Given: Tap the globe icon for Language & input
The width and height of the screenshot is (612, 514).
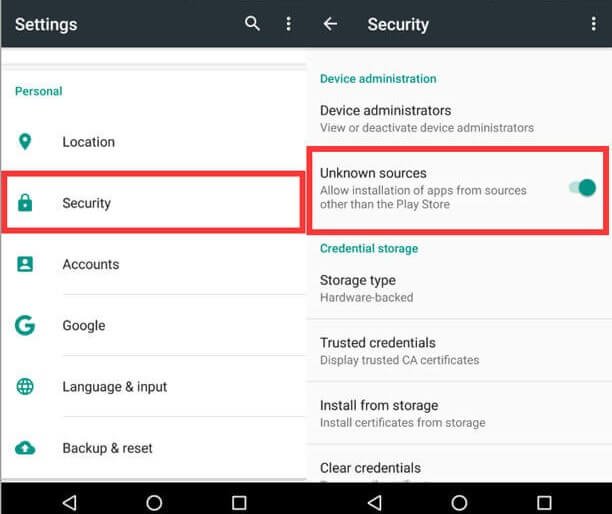Looking at the screenshot, I should pyautogui.click(x=25, y=386).
